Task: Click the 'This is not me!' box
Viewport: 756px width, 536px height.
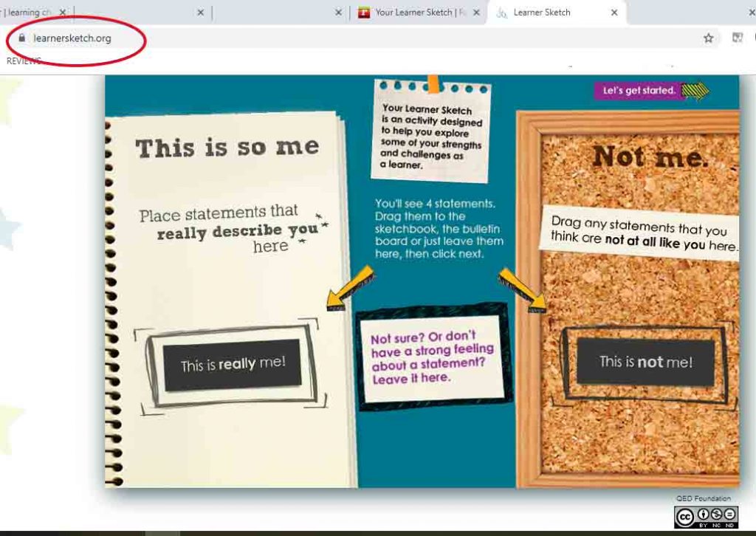Action: pyautogui.click(x=645, y=362)
